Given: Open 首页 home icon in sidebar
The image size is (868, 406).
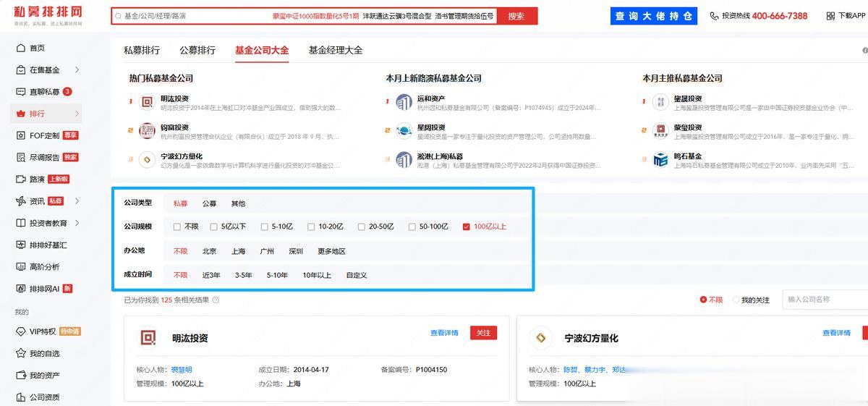Looking at the screenshot, I should pyautogui.click(x=20, y=48).
